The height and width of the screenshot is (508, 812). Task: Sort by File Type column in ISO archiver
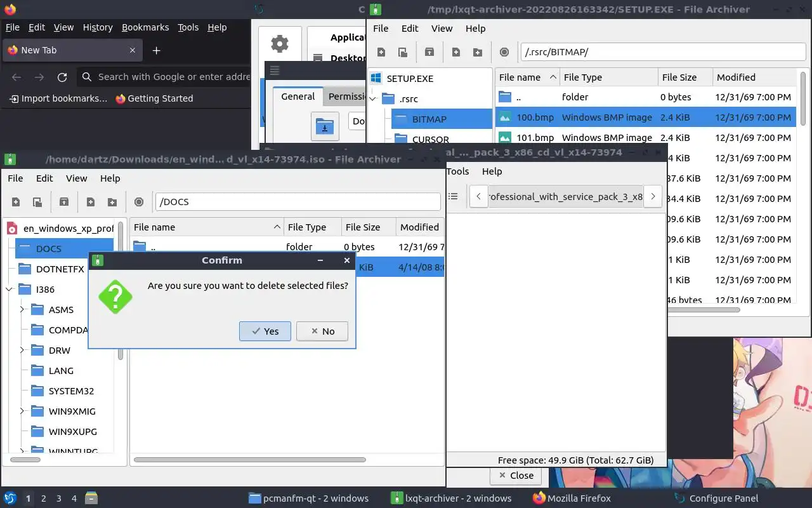pos(313,227)
